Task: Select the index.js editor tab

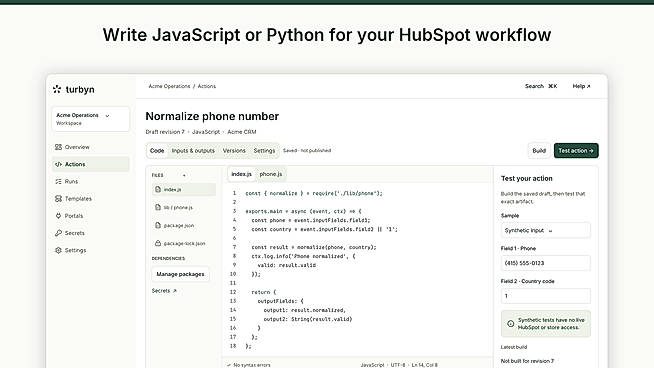Action: click(241, 174)
